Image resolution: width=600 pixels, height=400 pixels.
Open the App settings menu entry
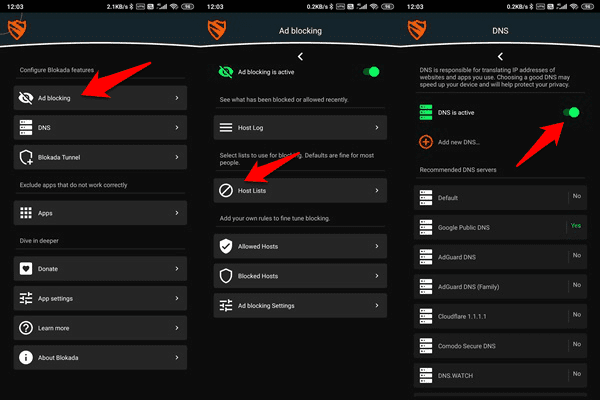(x=100, y=298)
